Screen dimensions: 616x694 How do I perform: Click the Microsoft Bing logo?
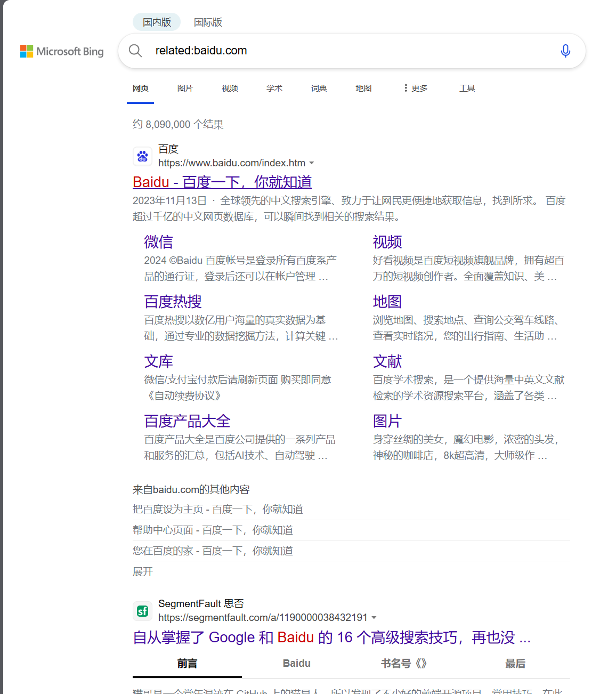tap(61, 51)
